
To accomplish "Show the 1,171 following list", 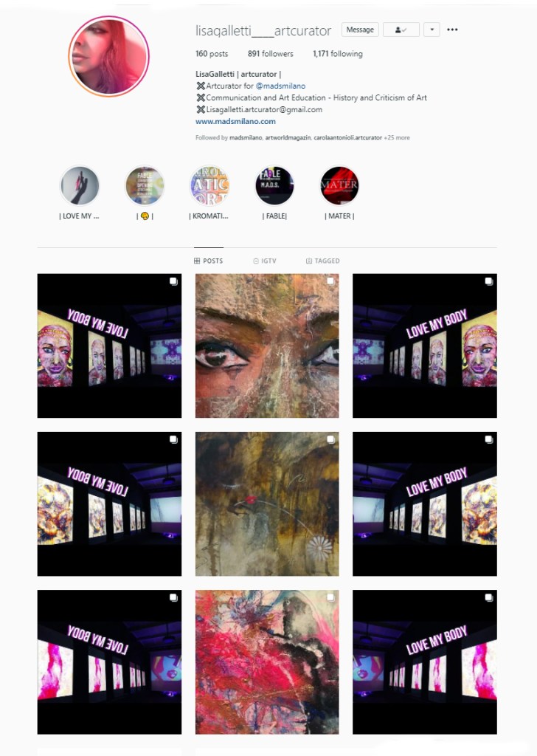I will tap(338, 54).
